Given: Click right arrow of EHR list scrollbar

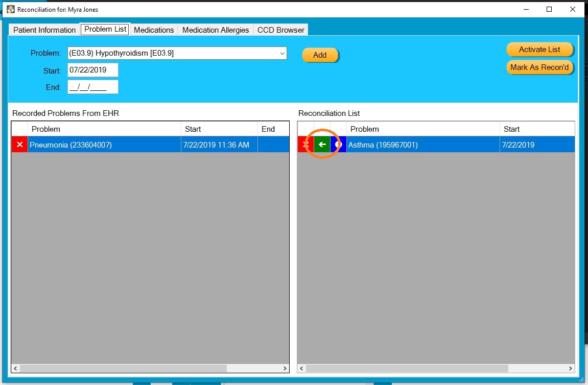Looking at the screenshot, I should tap(285, 369).
